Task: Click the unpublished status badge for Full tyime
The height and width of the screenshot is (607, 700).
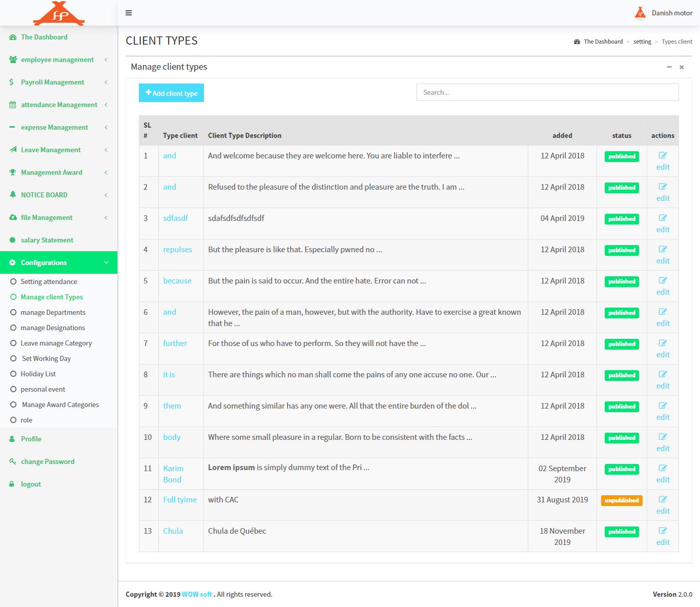Action: coord(622,500)
